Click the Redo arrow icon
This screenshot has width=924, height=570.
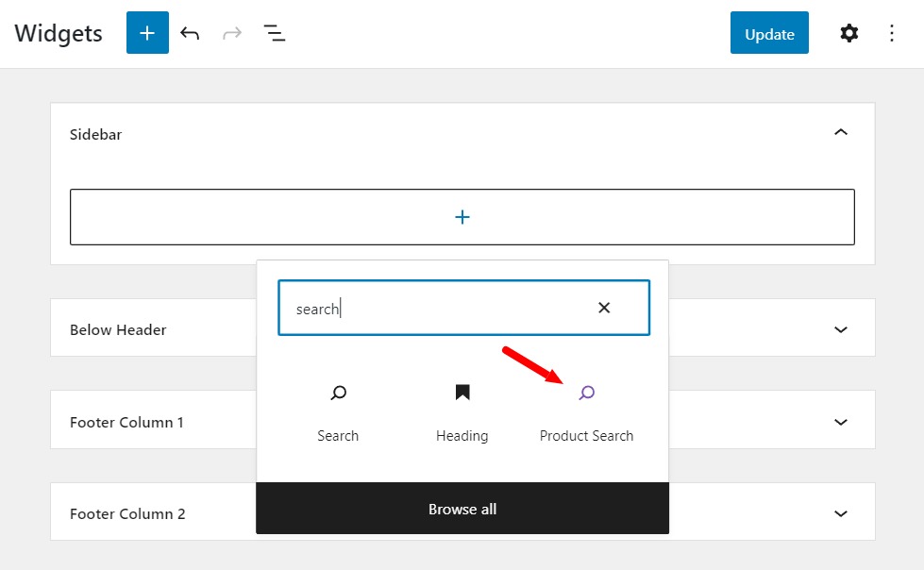[x=232, y=33]
